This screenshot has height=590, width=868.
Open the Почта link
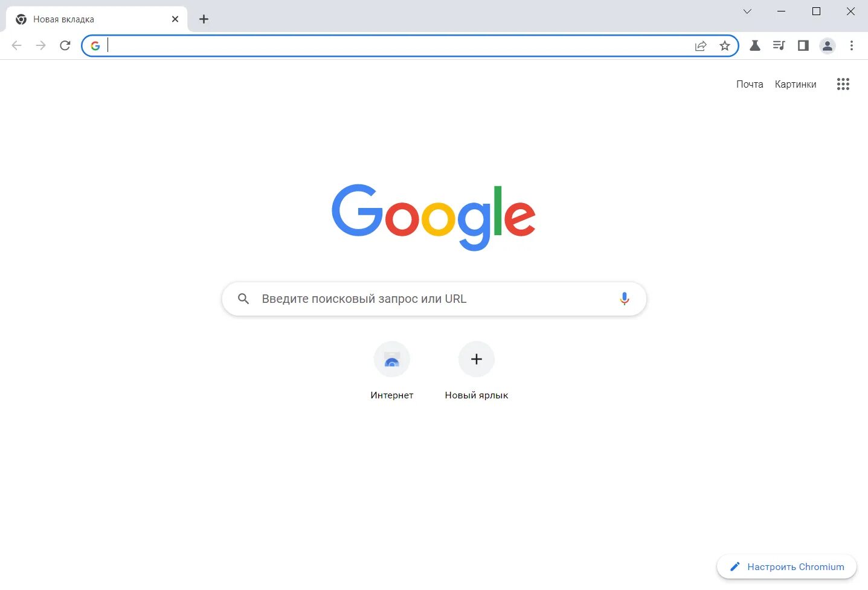coord(750,84)
